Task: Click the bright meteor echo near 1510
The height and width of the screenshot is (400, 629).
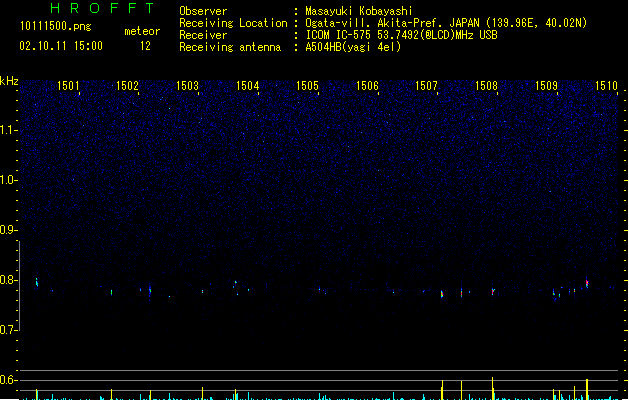Action: [587, 283]
